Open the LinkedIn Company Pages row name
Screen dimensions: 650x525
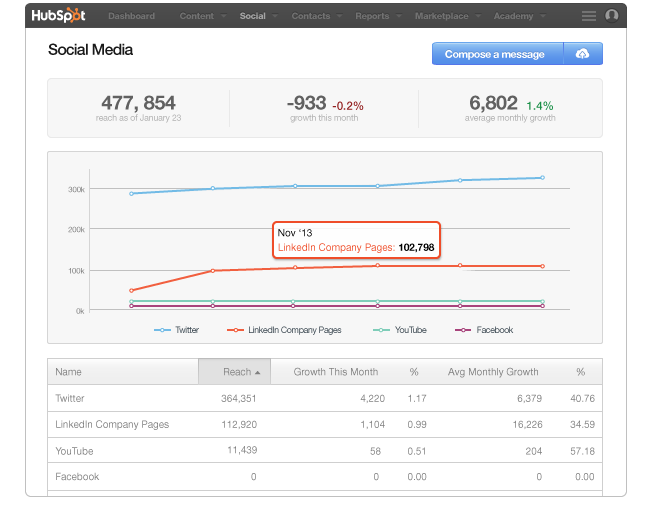point(112,425)
